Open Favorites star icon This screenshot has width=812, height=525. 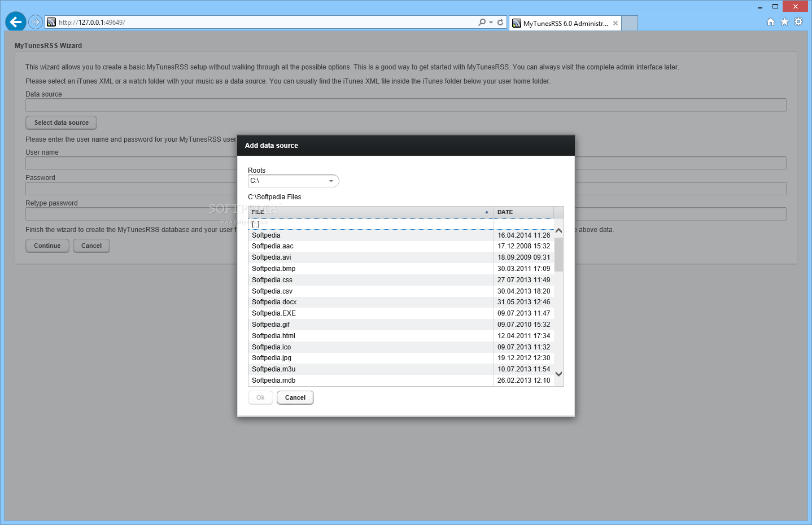[784, 22]
